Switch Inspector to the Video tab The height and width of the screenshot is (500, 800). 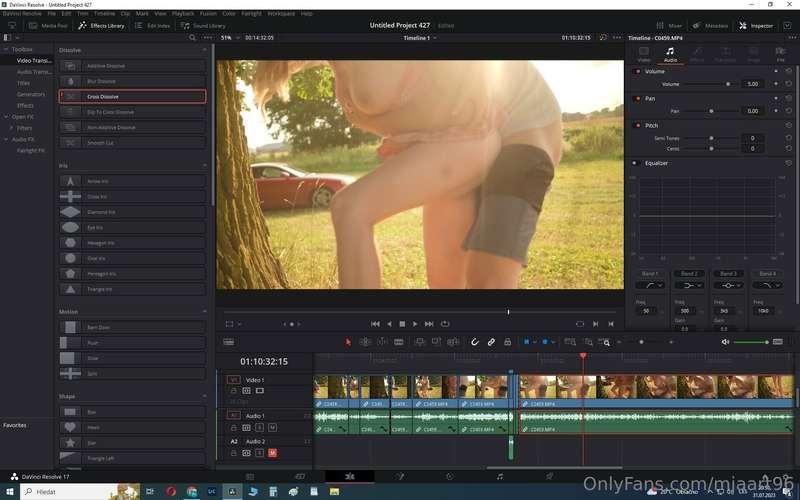(x=644, y=54)
